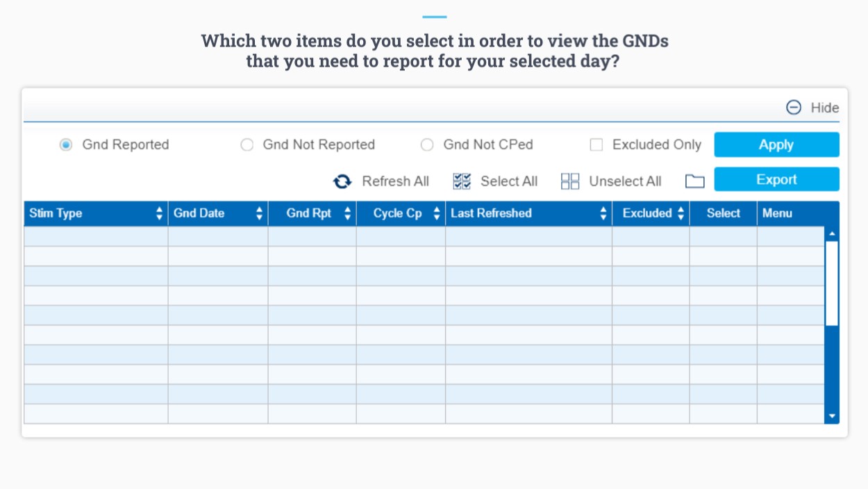
Task: Sort by Gnd Rpt column arrows
Action: 348,214
